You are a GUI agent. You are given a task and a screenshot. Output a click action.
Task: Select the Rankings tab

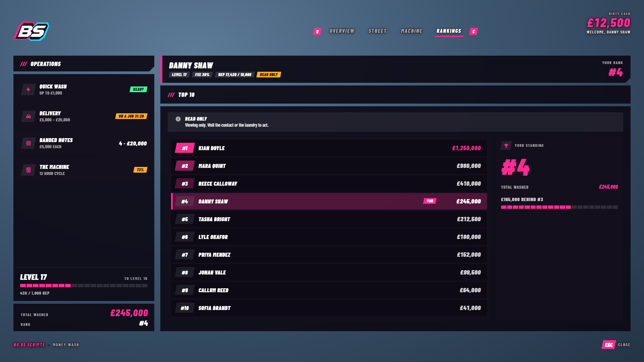[449, 31]
